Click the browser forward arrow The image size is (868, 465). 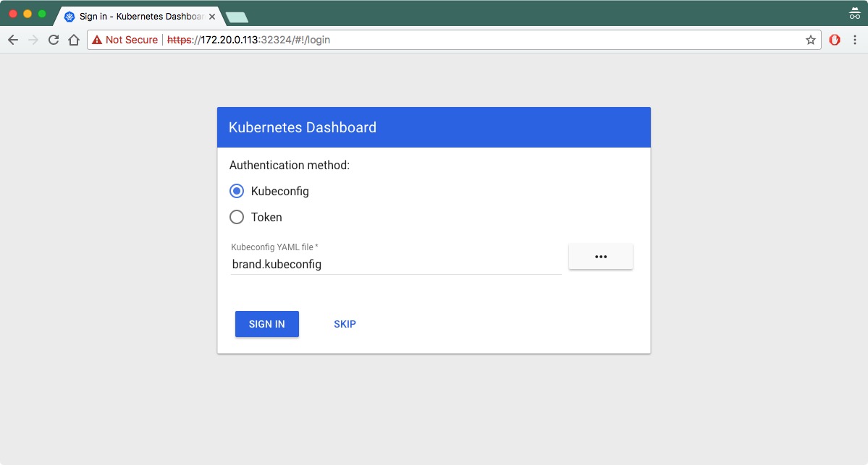pyautogui.click(x=33, y=40)
